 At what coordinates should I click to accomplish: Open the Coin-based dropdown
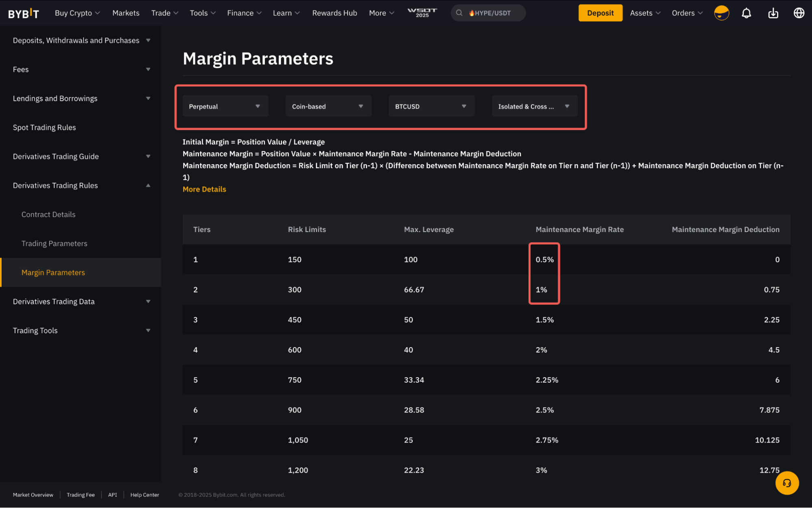click(328, 106)
